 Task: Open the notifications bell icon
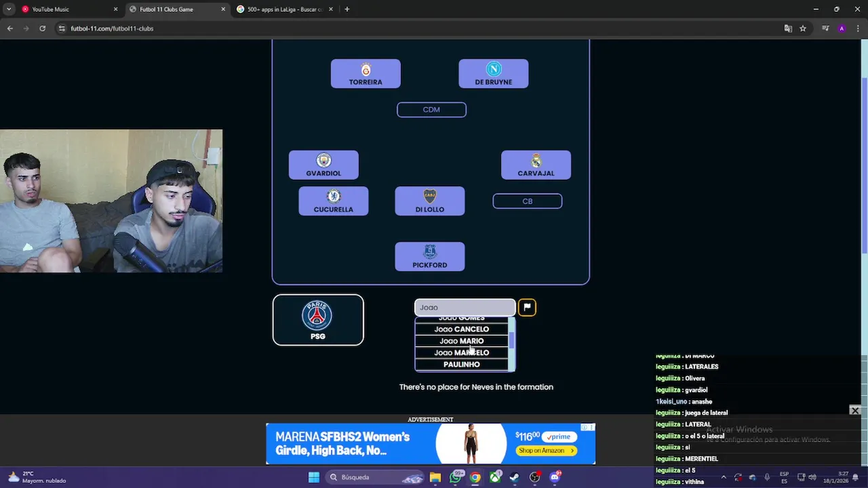click(x=856, y=477)
